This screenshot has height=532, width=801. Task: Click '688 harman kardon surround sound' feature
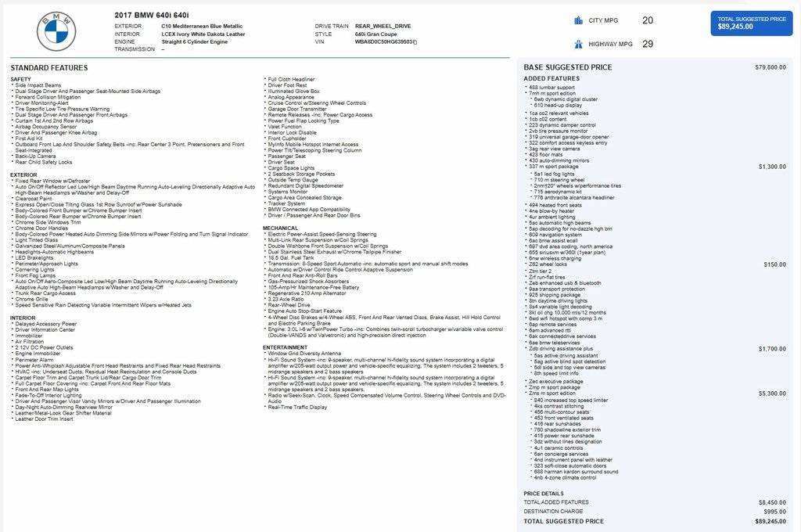pos(576,472)
